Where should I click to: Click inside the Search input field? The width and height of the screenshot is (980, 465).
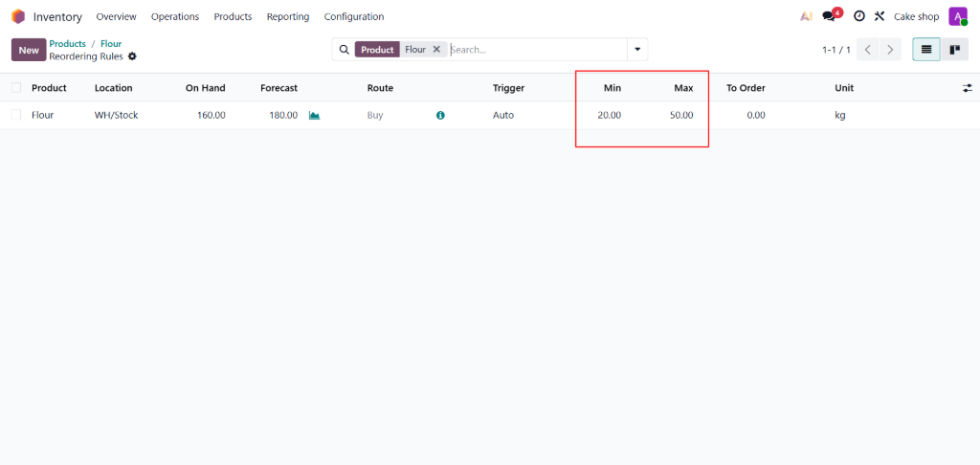tap(536, 50)
